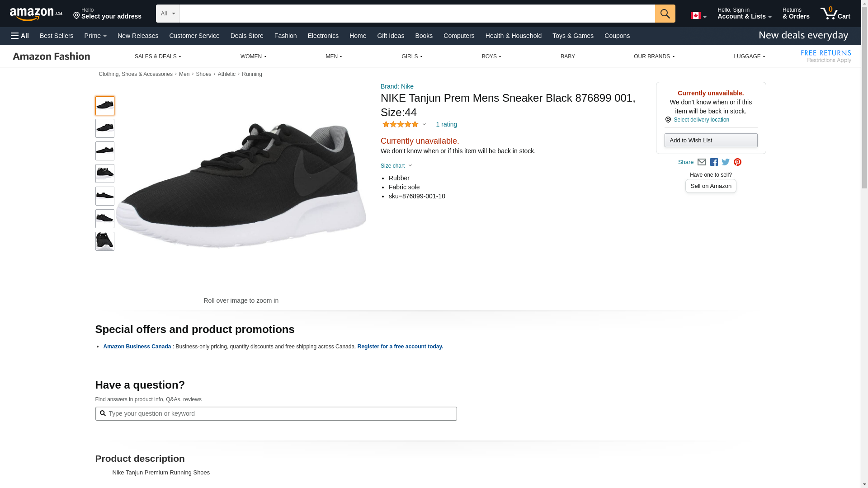Open the Deals Store tab
Screen dimensions: 868x488
[x=246, y=36]
